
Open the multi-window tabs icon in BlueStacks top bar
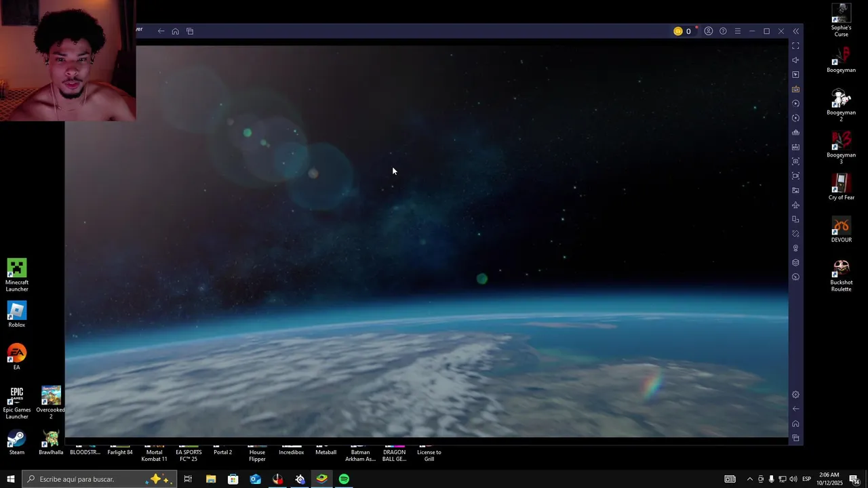click(190, 31)
